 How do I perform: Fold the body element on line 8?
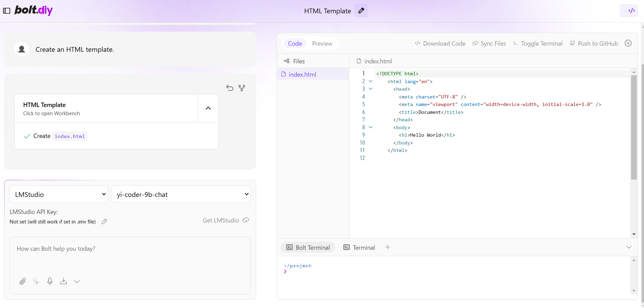pos(371,127)
